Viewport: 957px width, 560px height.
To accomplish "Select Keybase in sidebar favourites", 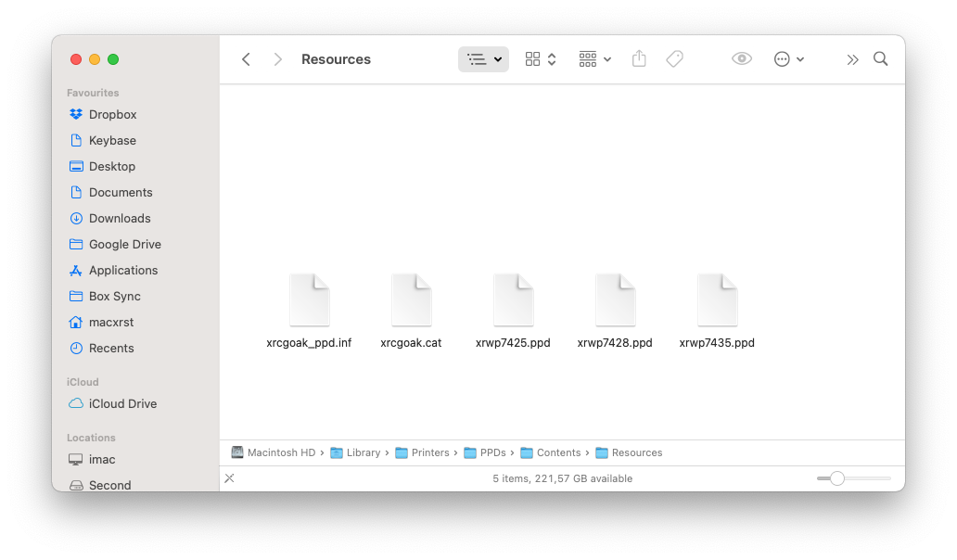I will pos(112,140).
